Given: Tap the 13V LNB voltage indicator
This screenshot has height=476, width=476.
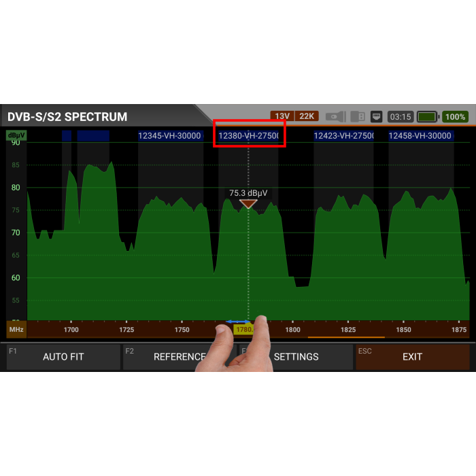Looking at the screenshot, I should tap(282, 116).
